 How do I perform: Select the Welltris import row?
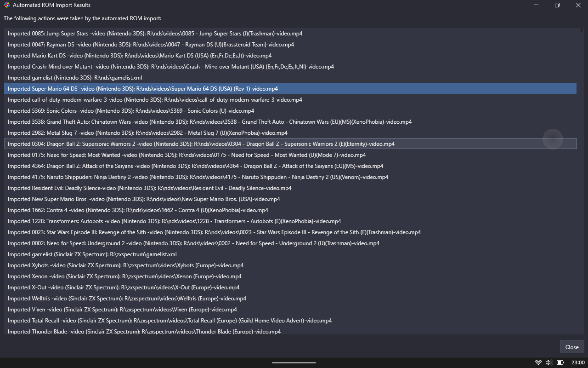290,299
